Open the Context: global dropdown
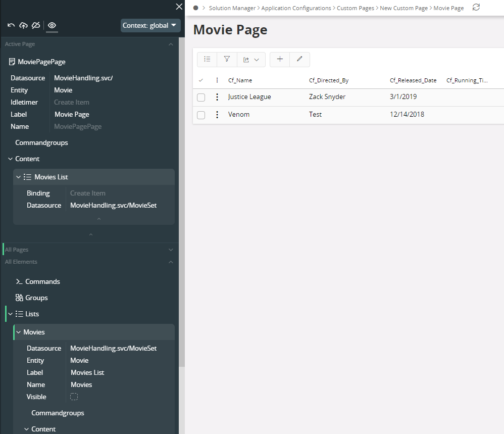This screenshot has height=434, width=504. (150, 25)
